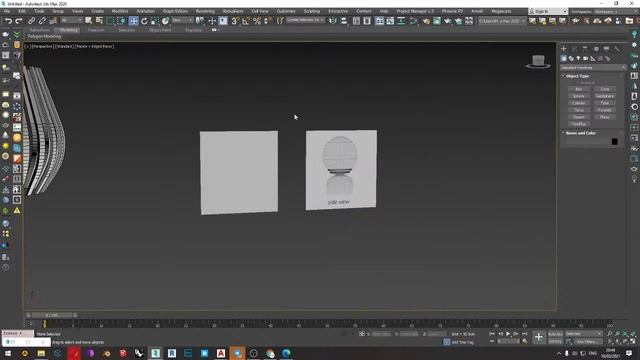Screen dimensions: 640x360
Task: Open the Create Selection Set dropdown
Action: [305, 20]
